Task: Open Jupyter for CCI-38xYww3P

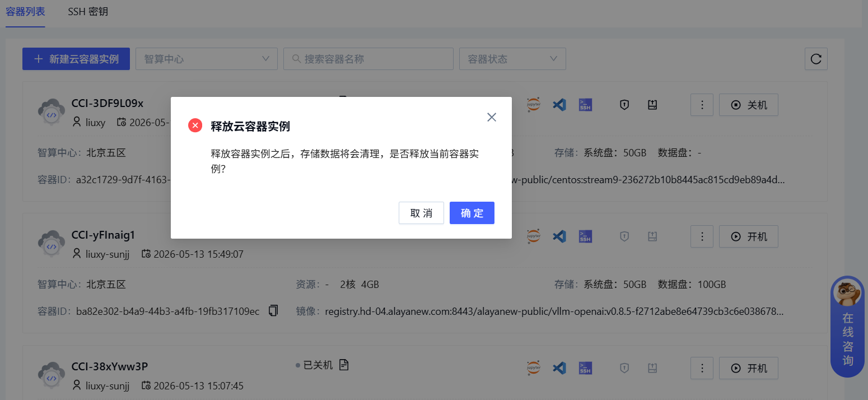Action: point(534,368)
